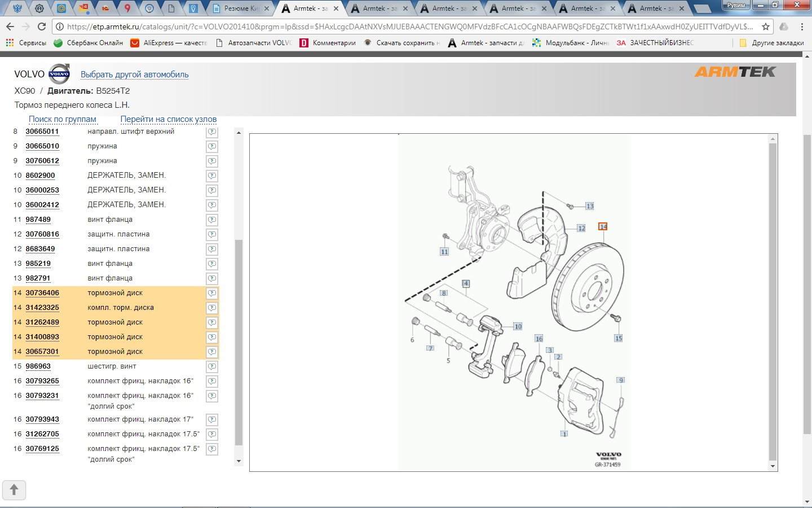Open Другие закладки folder

click(x=771, y=43)
